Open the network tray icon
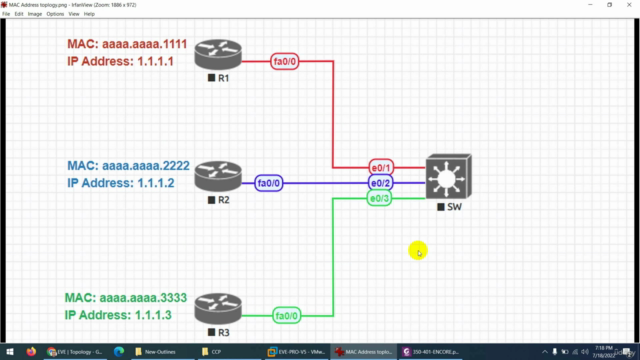Viewport: 640px width, 360px height. [x=575, y=352]
